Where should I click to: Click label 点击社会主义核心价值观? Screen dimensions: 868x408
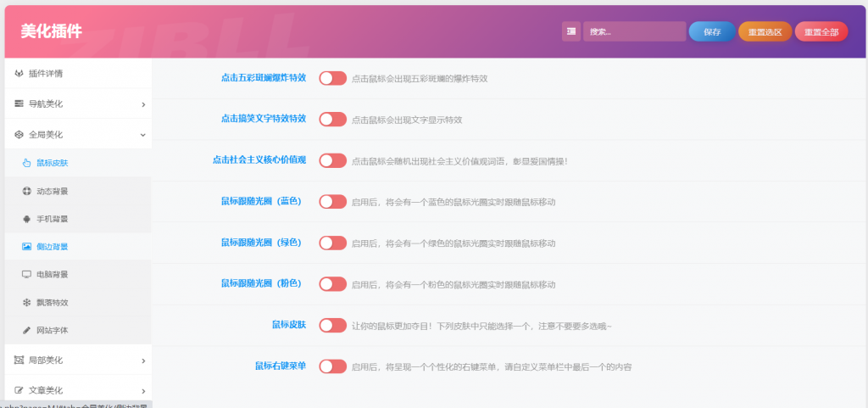click(x=259, y=160)
